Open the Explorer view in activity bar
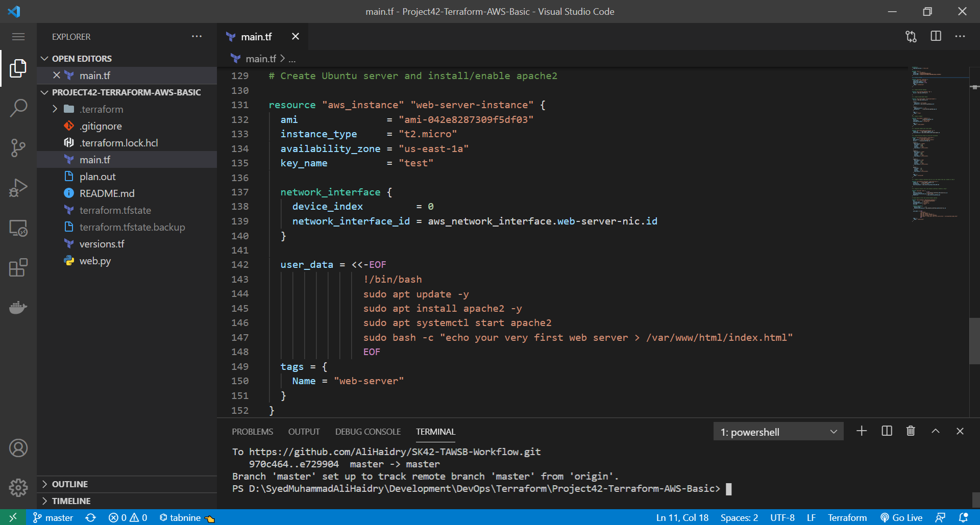The width and height of the screenshot is (980, 525). [18, 68]
